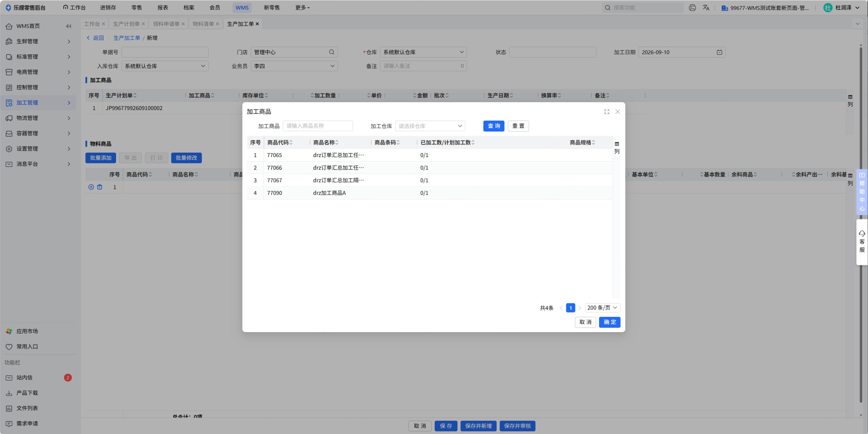Viewport: 868px width, 434px height.
Task: Open the 加工日期 calendar picker
Action: pyautogui.click(x=719, y=52)
